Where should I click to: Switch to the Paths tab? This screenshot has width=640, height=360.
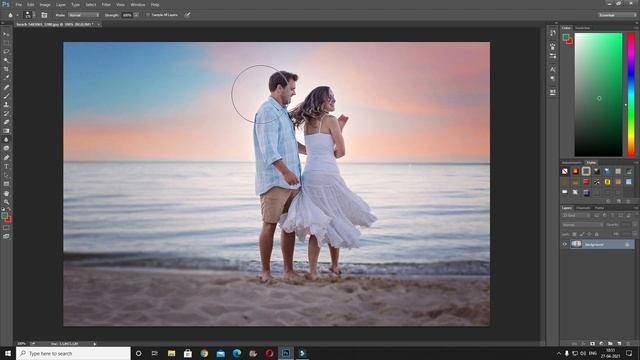point(599,208)
